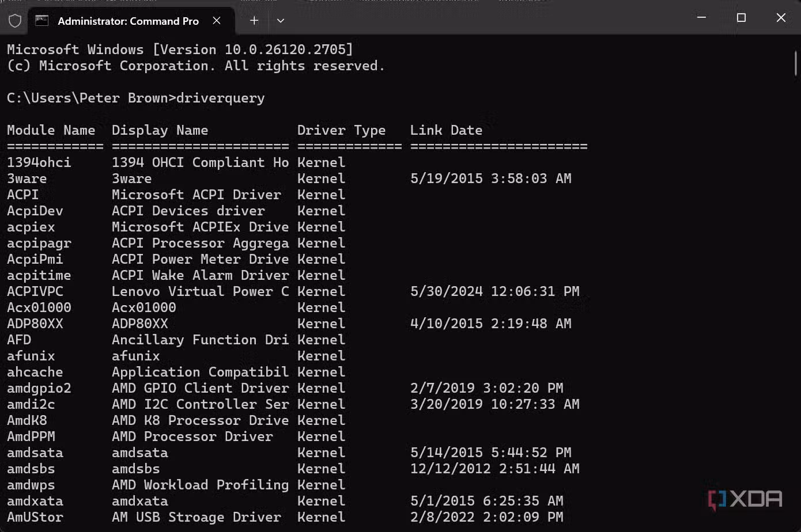Click the ACPIVPC link date timestamp
Image resolution: width=801 pixels, height=532 pixels.
click(495, 291)
